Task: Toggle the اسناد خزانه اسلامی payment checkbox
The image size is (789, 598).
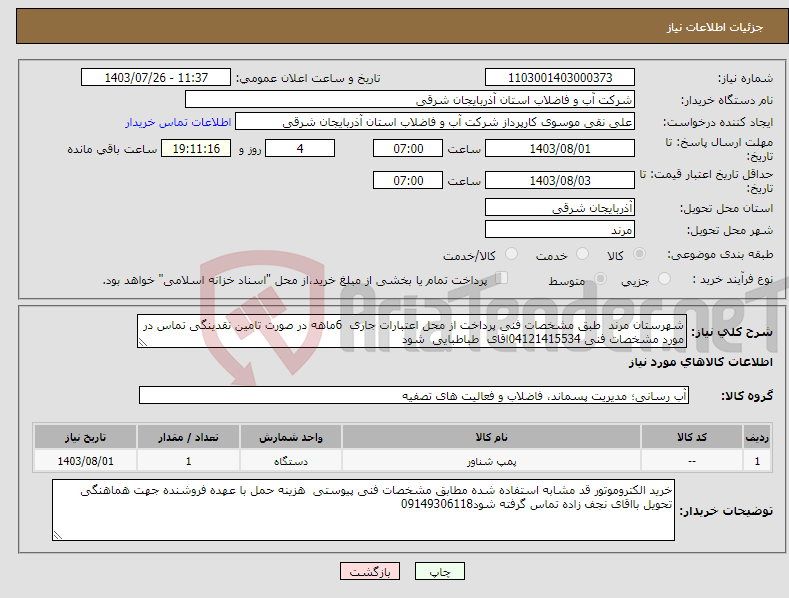Action: pos(501,278)
